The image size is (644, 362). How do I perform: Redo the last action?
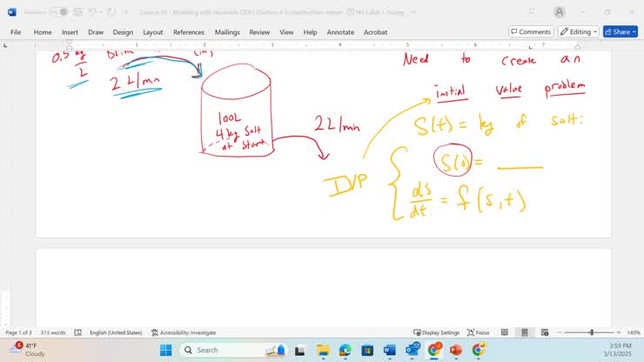[111, 12]
